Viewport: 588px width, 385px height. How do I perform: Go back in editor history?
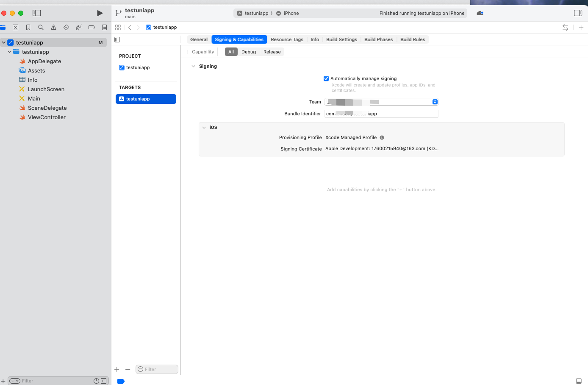pos(130,28)
